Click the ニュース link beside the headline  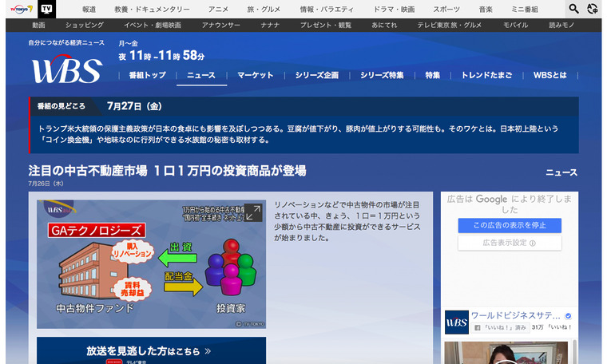click(561, 172)
